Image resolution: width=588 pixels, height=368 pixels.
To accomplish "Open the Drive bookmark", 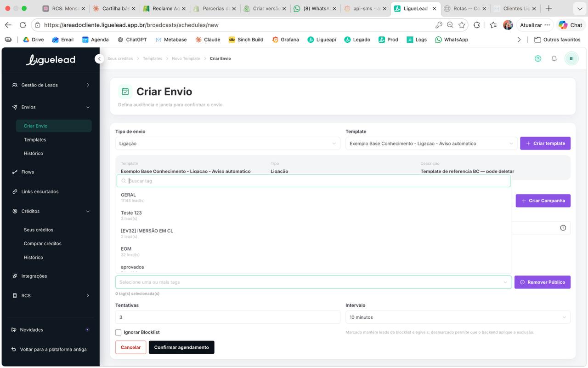I will pos(34,40).
